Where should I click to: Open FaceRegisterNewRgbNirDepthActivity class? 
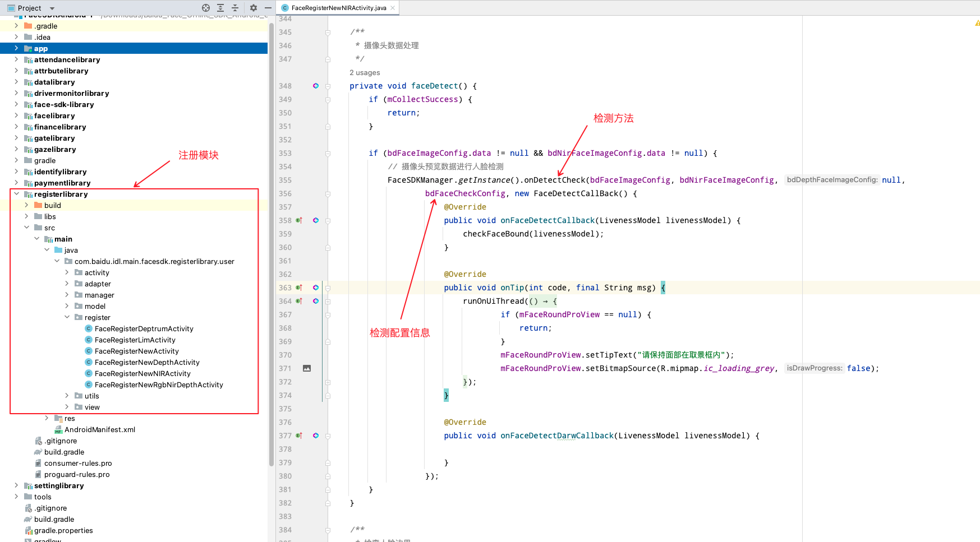point(159,385)
